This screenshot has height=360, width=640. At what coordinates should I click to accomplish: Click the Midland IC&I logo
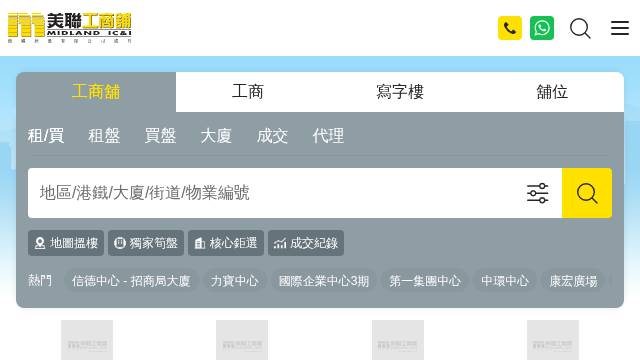tap(70, 28)
